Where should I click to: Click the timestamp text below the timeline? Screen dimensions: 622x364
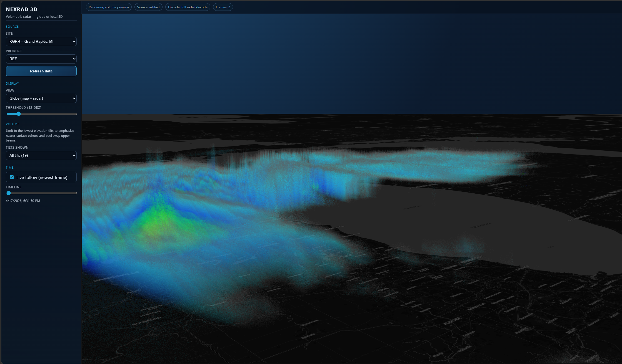click(x=23, y=201)
